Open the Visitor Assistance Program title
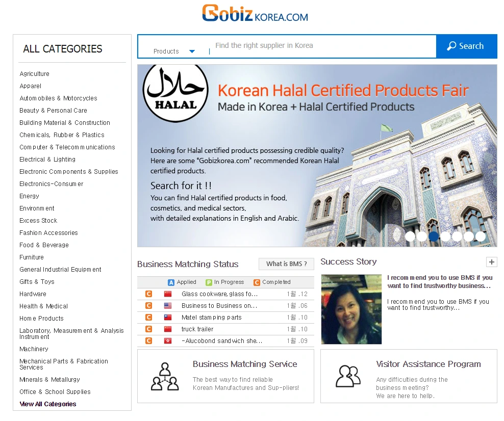The height and width of the screenshot is (421, 504). [429, 364]
